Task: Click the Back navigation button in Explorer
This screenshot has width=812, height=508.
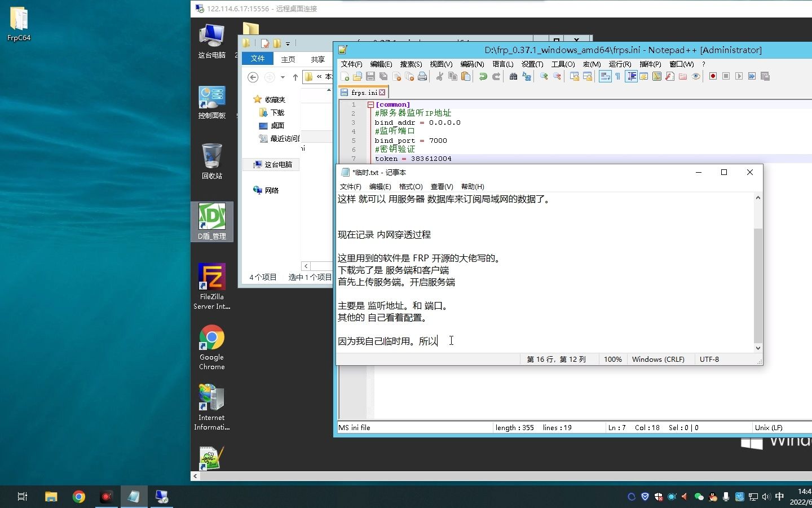Action: tap(252, 77)
